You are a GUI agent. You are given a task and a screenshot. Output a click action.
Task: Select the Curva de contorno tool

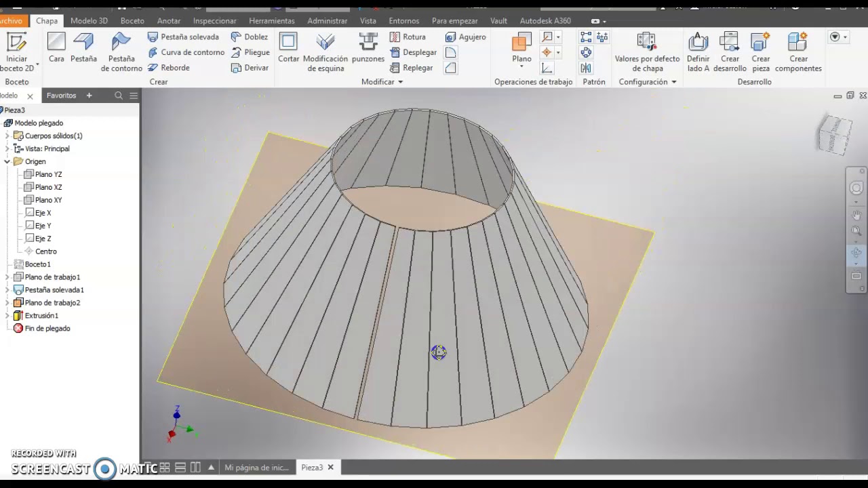[186, 52]
